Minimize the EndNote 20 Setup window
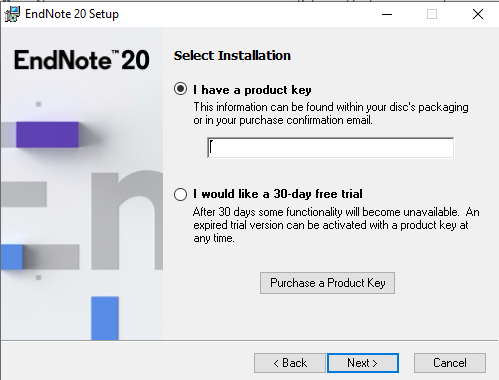499x380 pixels. click(x=387, y=14)
